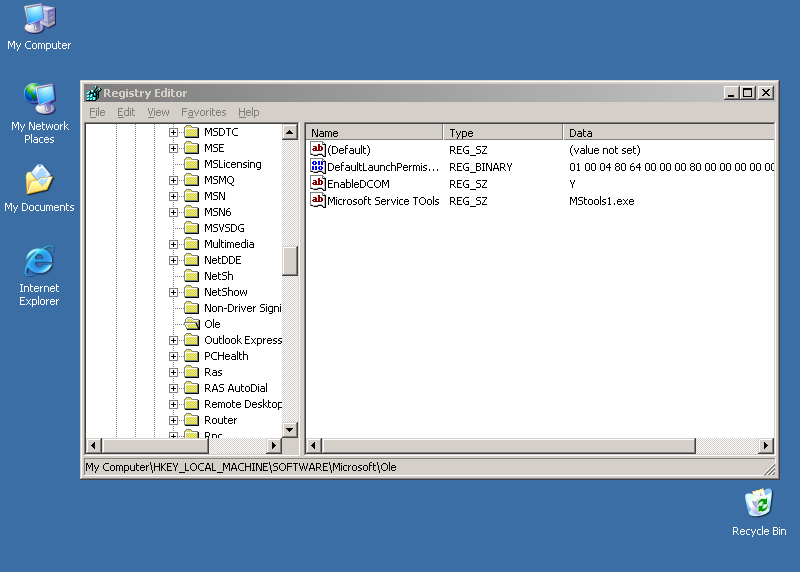
Task: Expand the PCHealth key
Action: tap(173, 356)
